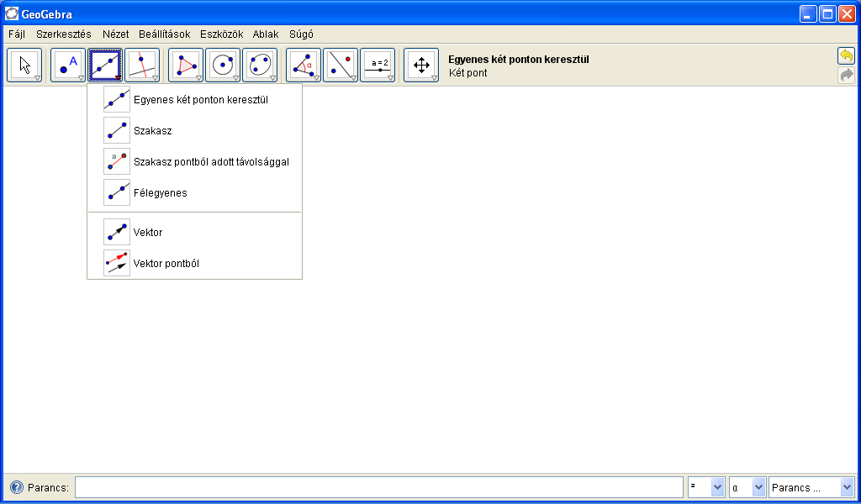
Task: Expand the Polygon tool's dropdown triangle
Action: (x=198, y=78)
